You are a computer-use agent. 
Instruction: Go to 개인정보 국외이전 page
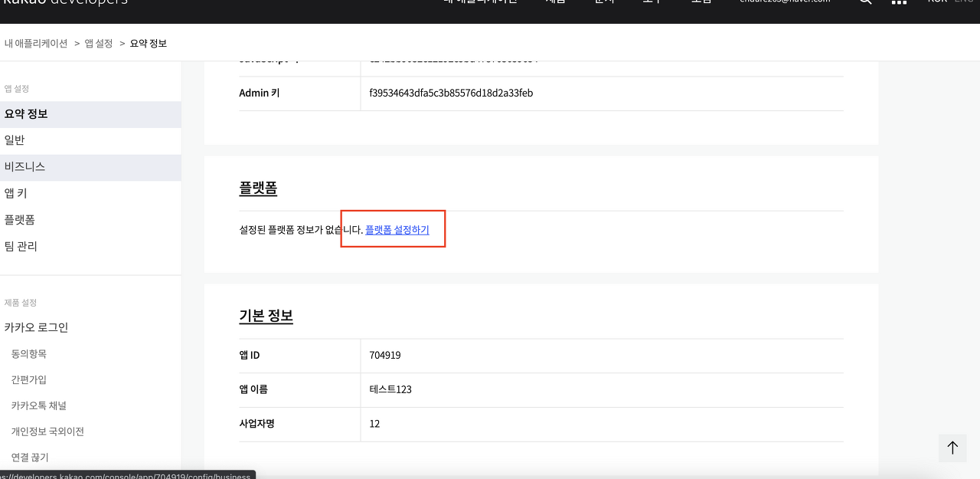(x=47, y=431)
